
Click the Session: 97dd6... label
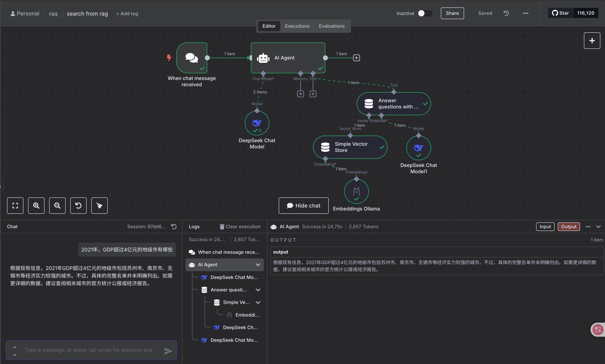[x=146, y=227]
